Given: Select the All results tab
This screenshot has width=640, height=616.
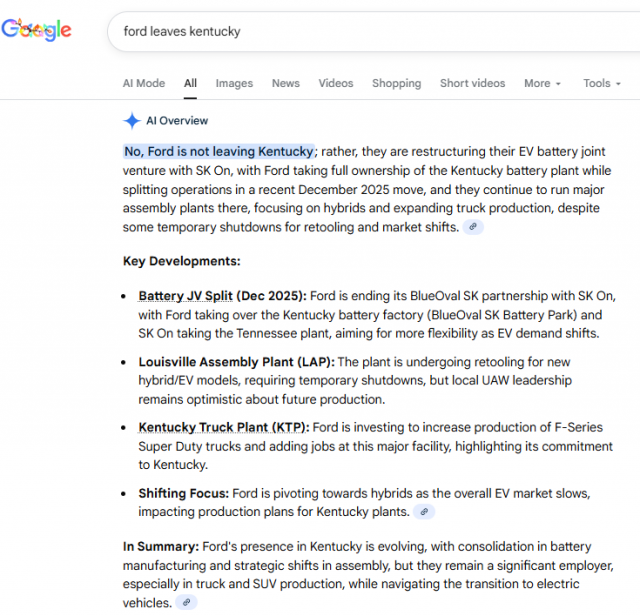Looking at the screenshot, I should point(190,84).
